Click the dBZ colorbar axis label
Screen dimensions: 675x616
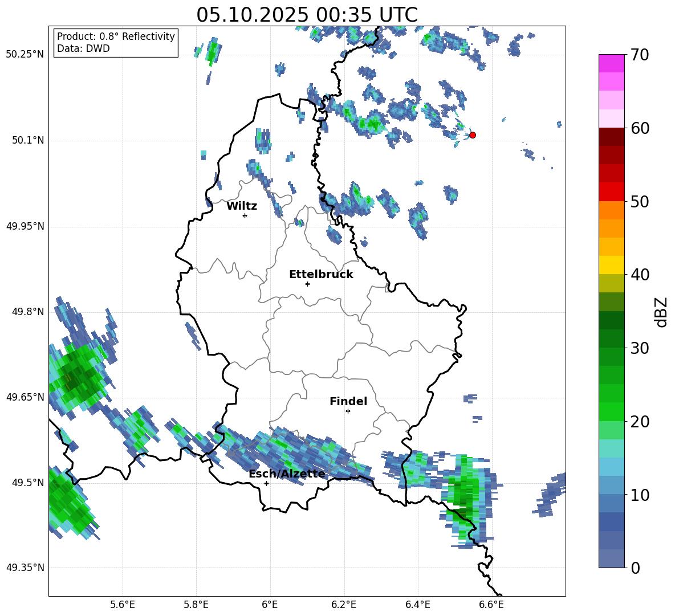click(x=661, y=312)
